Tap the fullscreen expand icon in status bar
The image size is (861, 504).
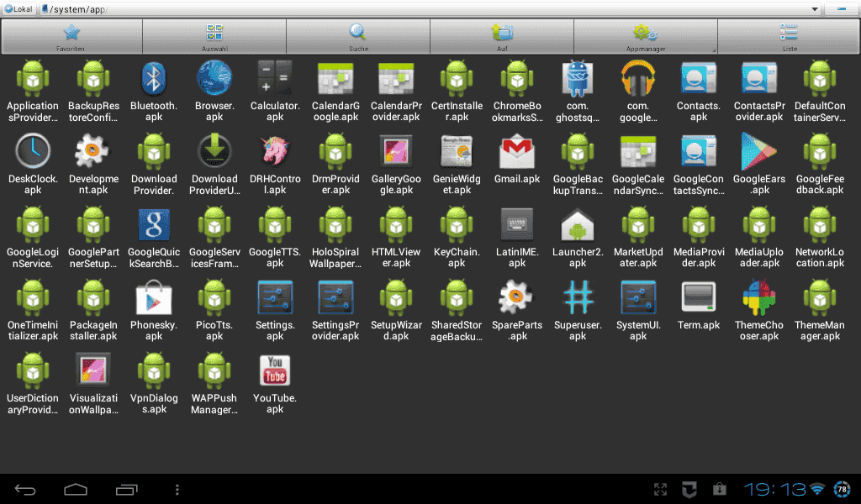[661, 489]
